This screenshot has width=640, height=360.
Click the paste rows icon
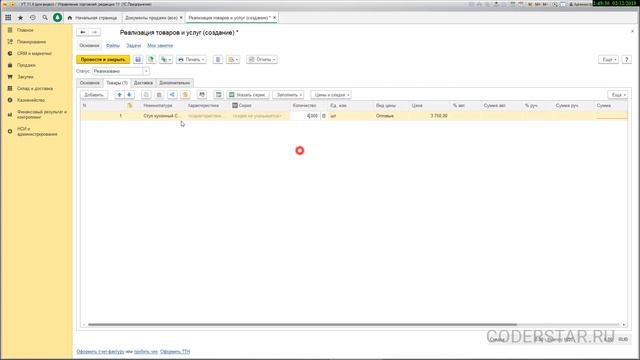click(159, 95)
